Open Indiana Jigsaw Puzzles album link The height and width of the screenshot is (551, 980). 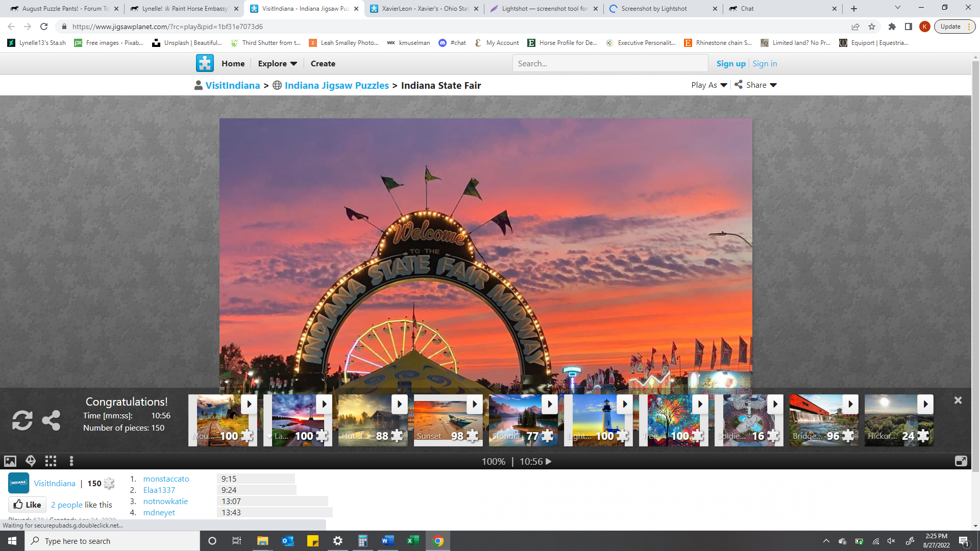337,85
